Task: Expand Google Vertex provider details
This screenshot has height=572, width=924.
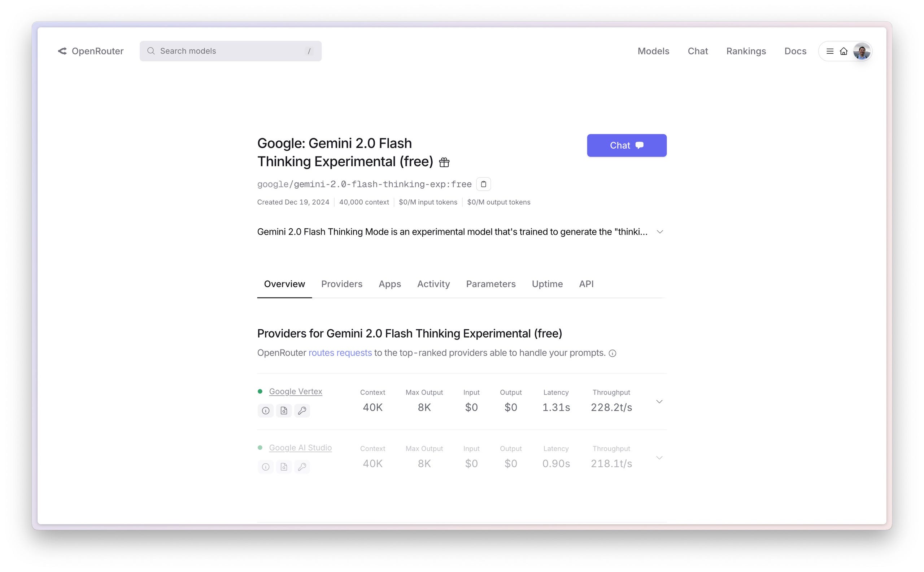Action: 659,401
